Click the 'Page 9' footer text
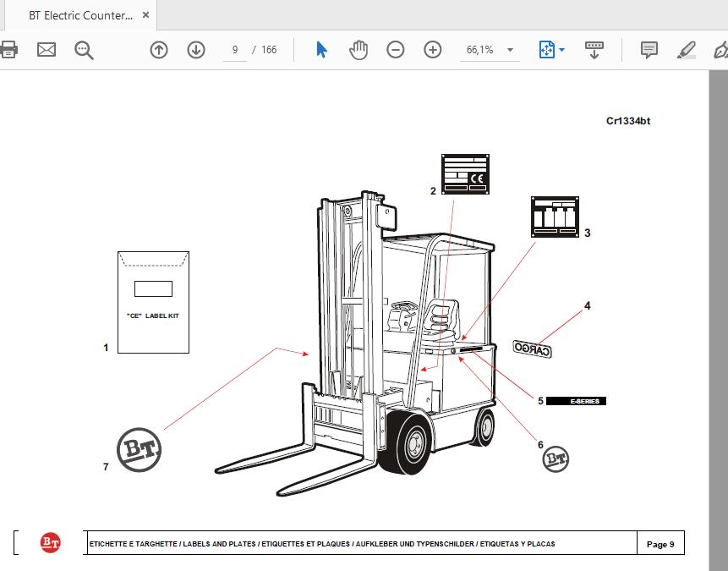 coord(660,544)
